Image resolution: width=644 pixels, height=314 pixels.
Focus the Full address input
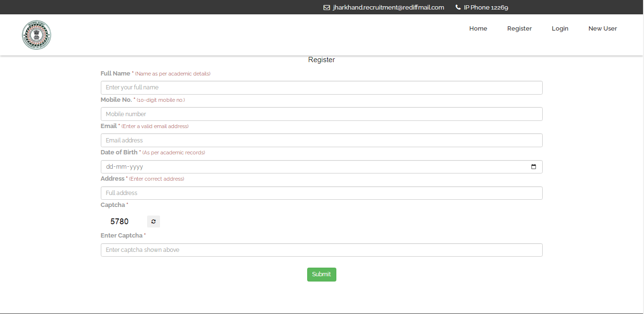tap(321, 193)
